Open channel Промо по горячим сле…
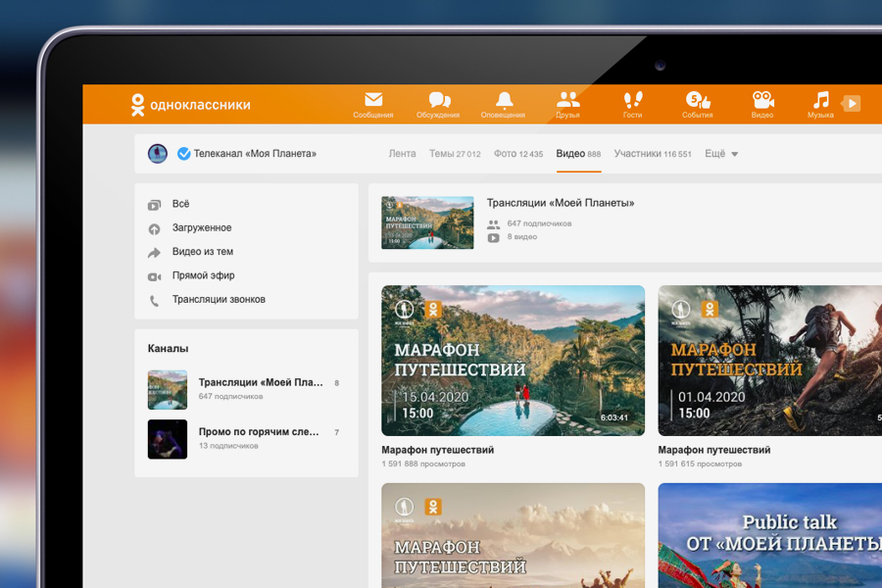This screenshot has width=882, height=588. 259,431
